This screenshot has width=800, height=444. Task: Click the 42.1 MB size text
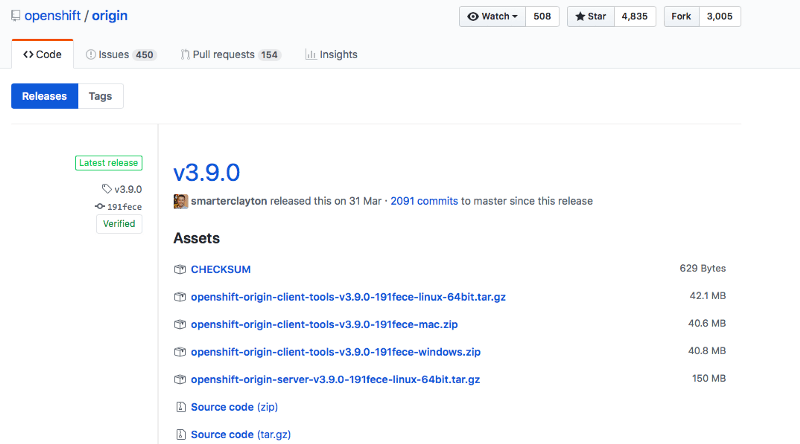[x=708, y=296]
